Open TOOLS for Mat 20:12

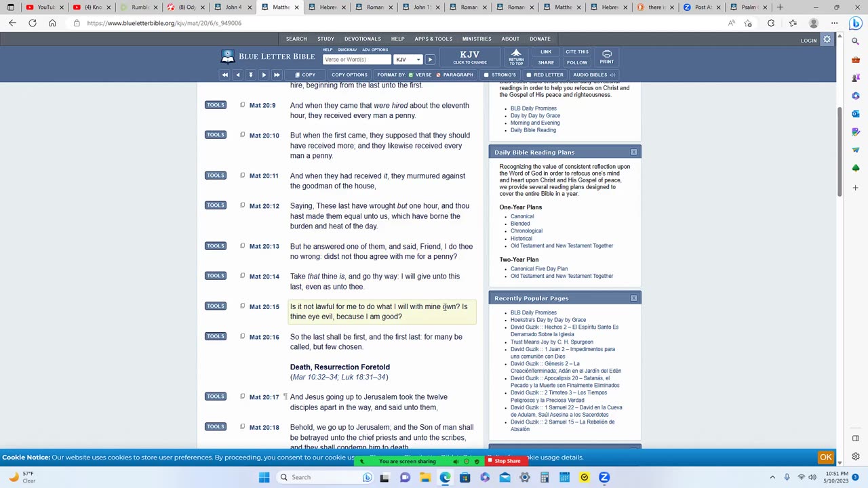(x=216, y=205)
